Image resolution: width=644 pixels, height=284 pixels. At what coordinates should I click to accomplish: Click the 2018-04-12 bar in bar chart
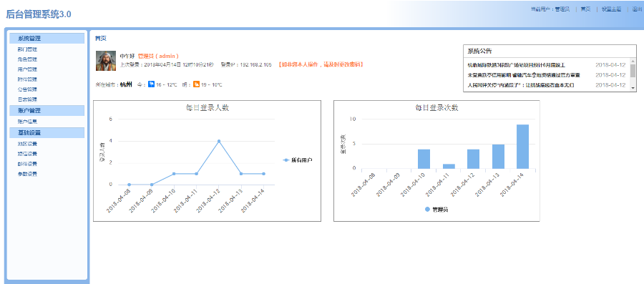coord(473,159)
